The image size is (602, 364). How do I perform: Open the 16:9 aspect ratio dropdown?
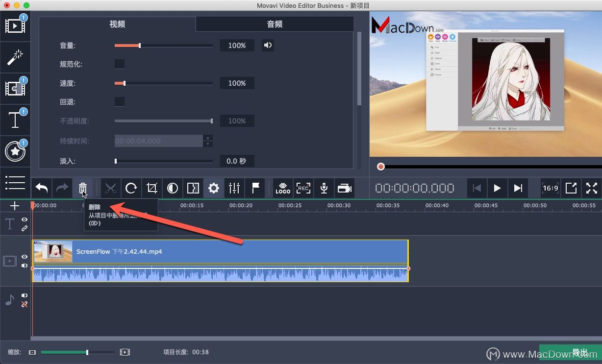pyautogui.click(x=551, y=188)
